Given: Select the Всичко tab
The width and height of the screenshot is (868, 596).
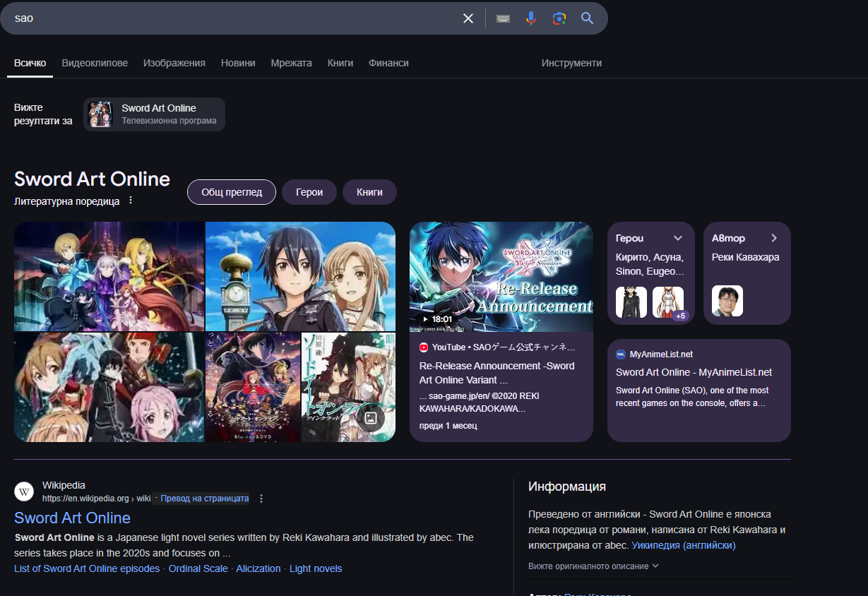Looking at the screenshot, I should 30,63.
